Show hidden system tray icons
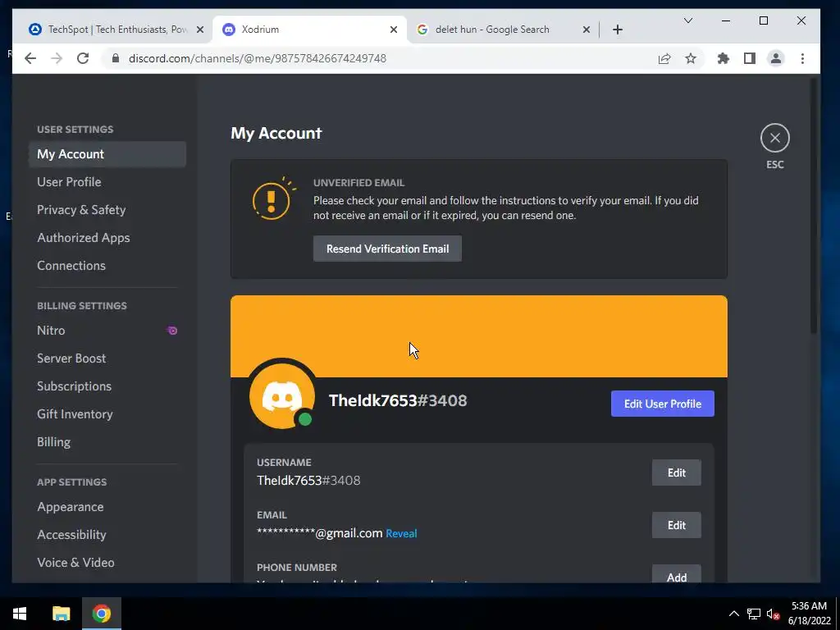Viewport: 840px width, 630px height. coord(734,614)
